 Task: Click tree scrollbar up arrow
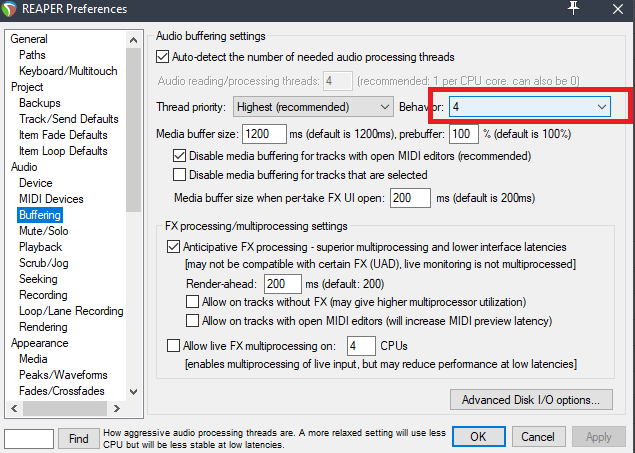pyautogui.click(x=133, y=40)
